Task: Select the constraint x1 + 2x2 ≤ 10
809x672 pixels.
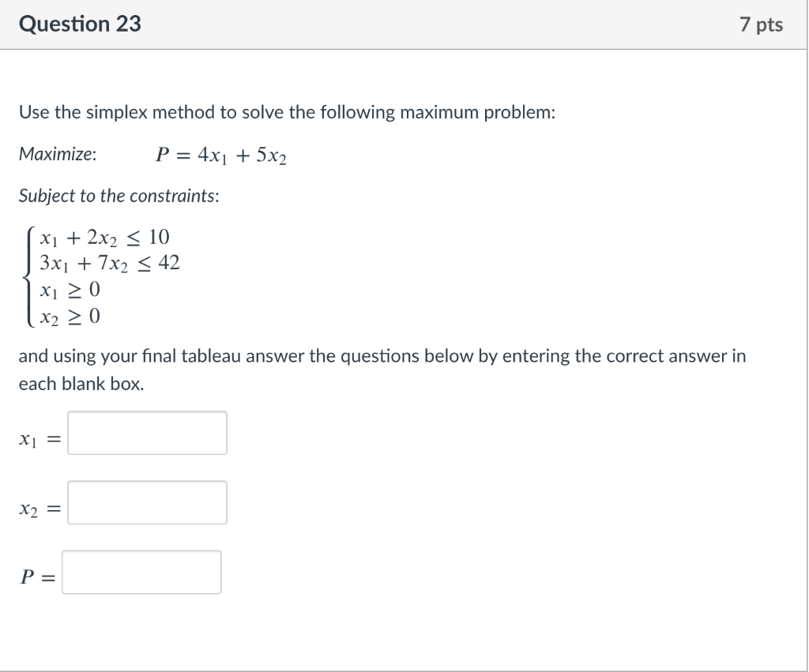Action: (104, 236)
